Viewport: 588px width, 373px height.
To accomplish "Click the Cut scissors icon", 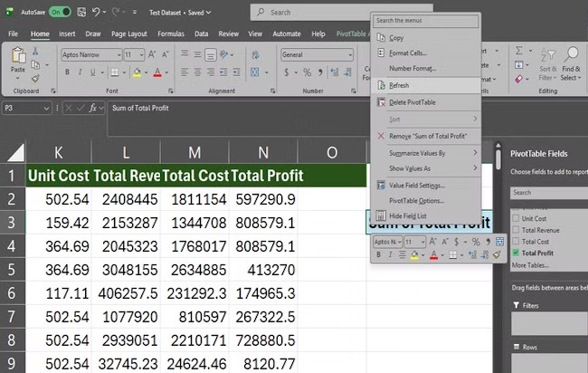I will (x=35, y=51).
